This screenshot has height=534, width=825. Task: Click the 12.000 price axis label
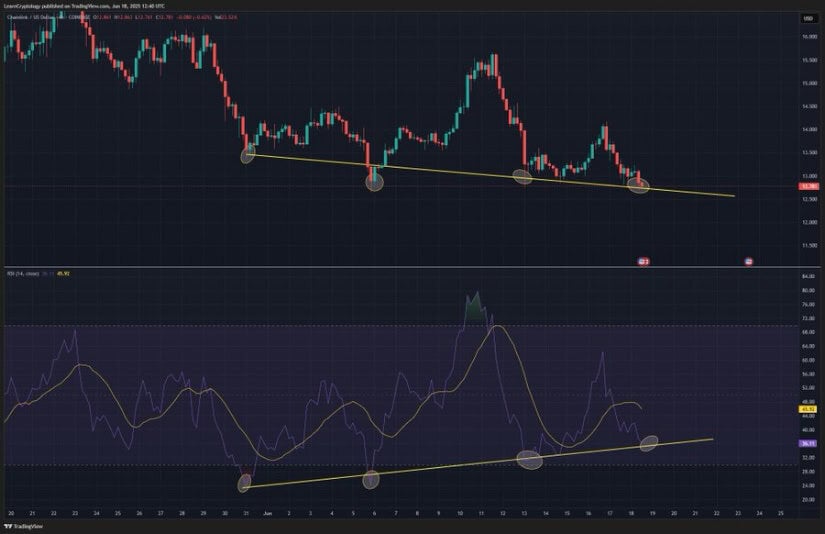click(810, 223)
